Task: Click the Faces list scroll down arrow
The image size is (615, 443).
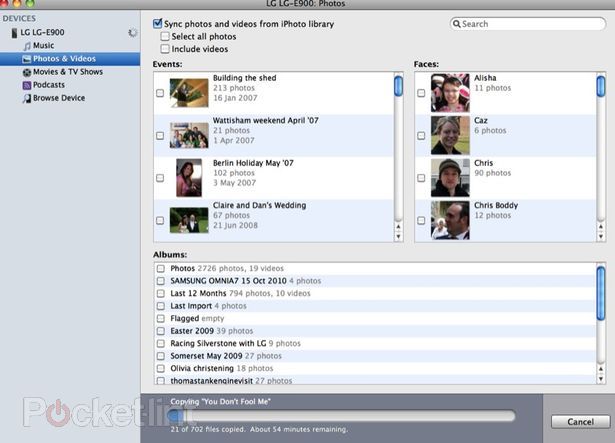Action: (601, 237)
